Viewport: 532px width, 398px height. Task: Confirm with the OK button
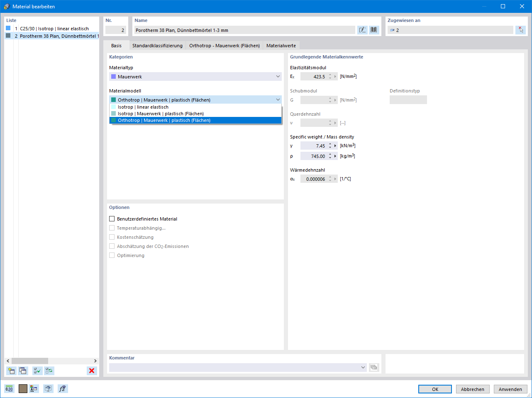[x=435, y=389]
